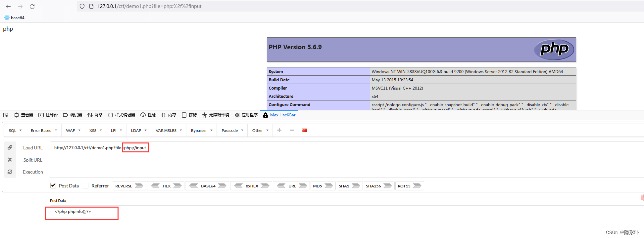This screenshot has width=644, height=238.
Task: Open the Bypasser dropdown
Action: pos(201,131)
